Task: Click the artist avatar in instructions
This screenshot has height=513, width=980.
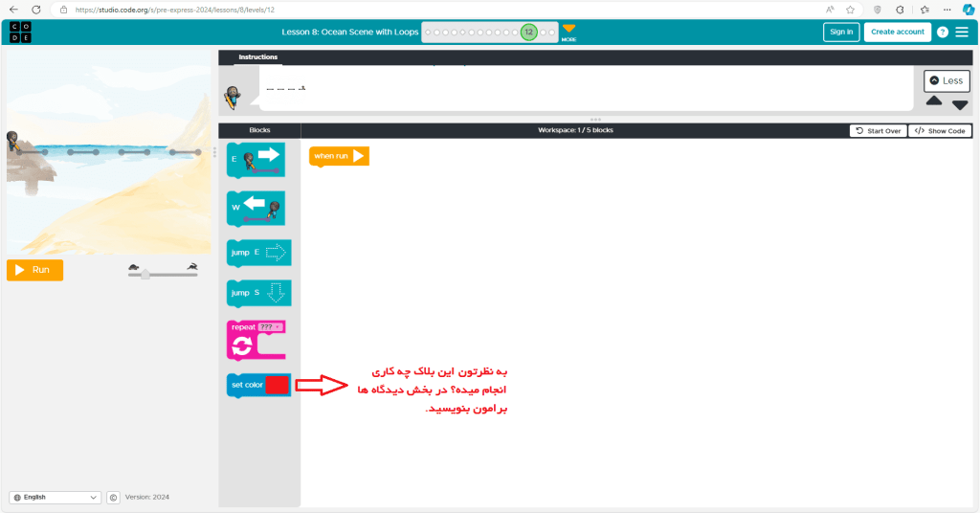Action: click(x=233, y=98)
